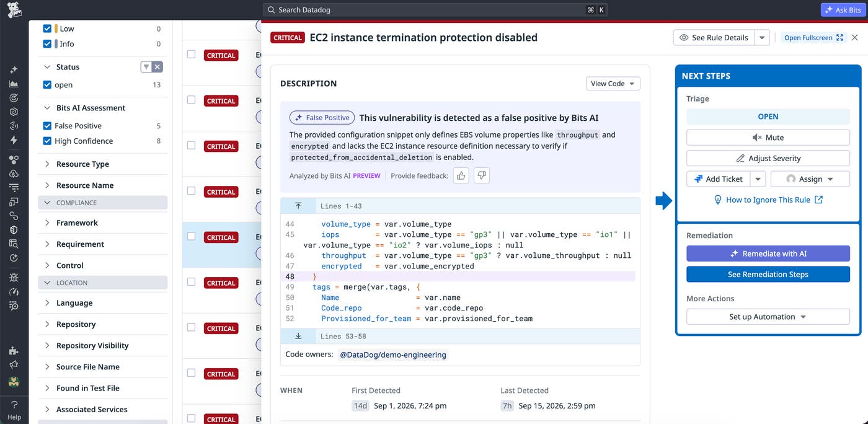
Task: Click the broadcast signal sidebar icon
Action: tap(14, 126)
